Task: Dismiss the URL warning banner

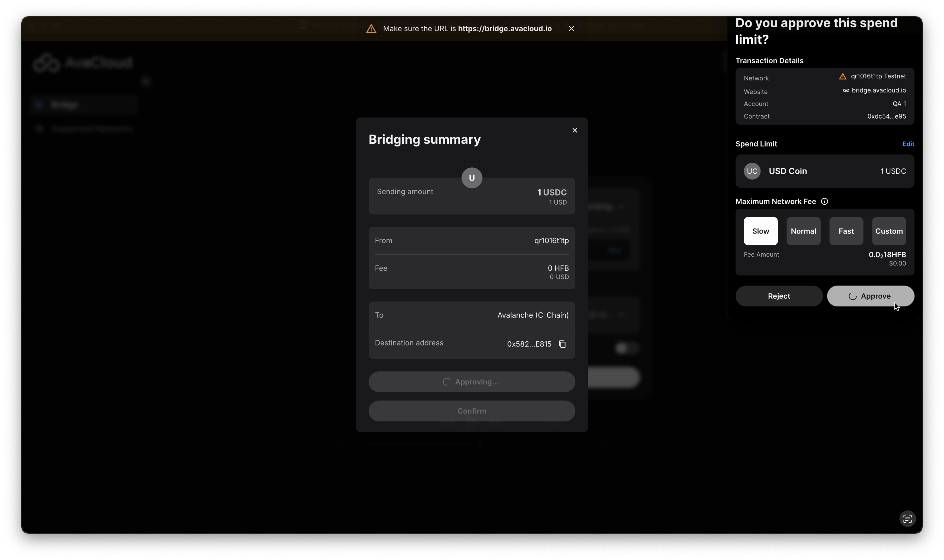Action: point(571,29)
